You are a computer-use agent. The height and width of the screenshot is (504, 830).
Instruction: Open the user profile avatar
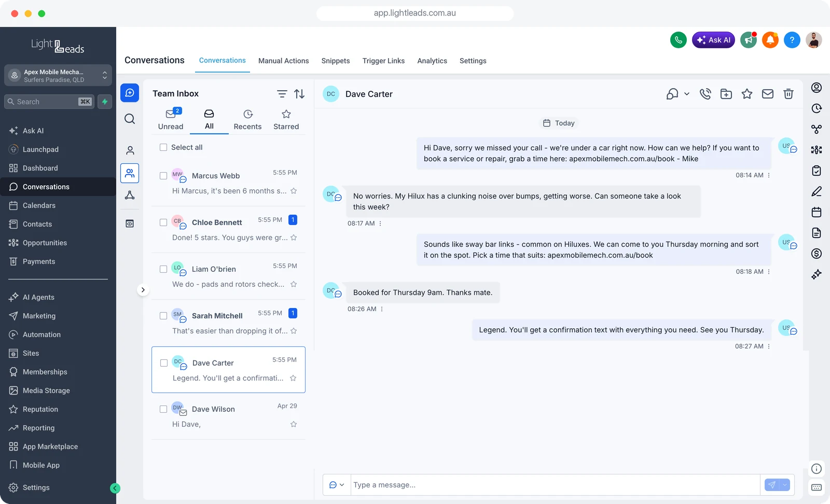click(x=813, y=40)
